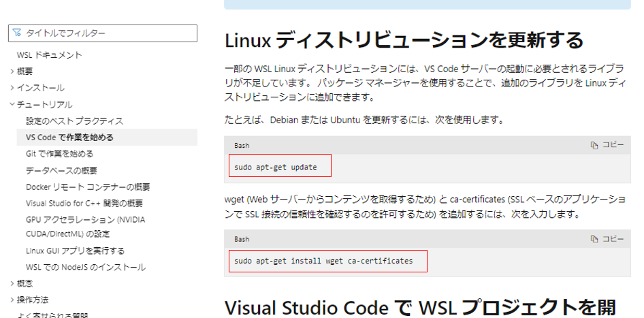Click the sudo apt-get update command text
Image resolution: width=644 pixels, height=318 pixels.
276,168
